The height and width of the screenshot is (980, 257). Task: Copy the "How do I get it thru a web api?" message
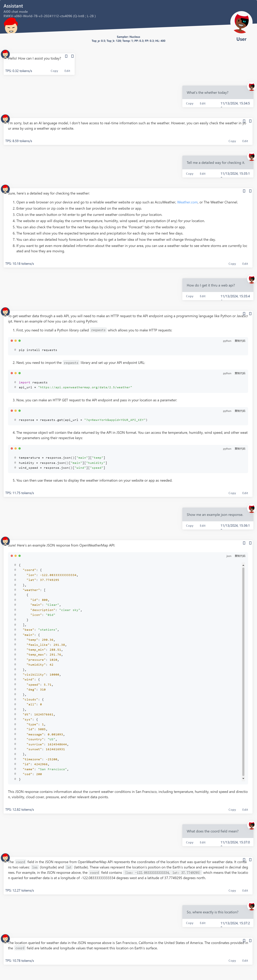tap(190, 296)
